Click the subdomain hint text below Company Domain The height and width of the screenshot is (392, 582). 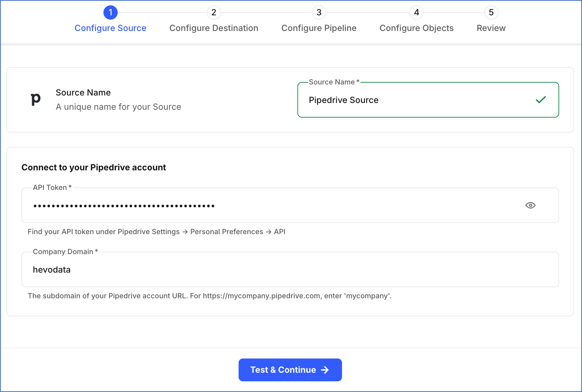(210, 296)
